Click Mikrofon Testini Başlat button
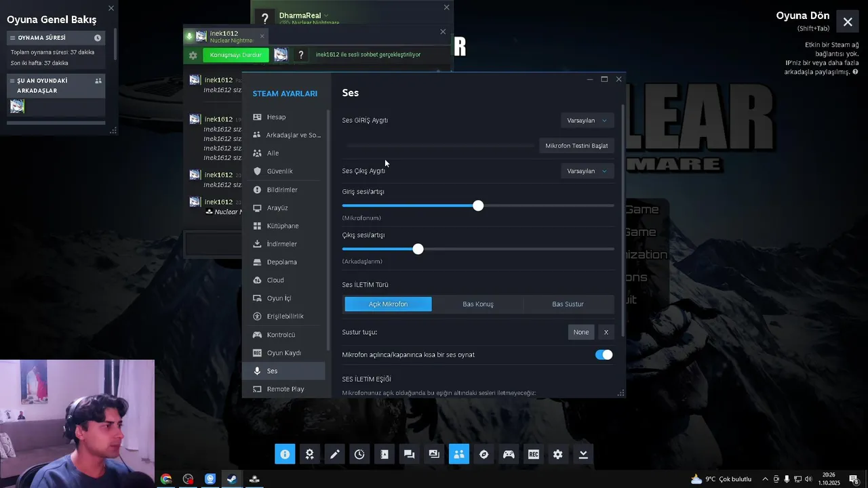 click(x=576, y=146)
